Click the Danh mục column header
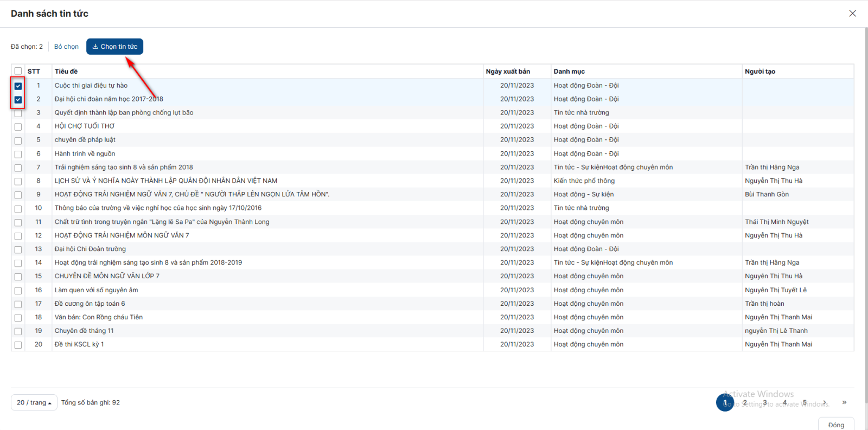This screenshot has width=868, height=430. (x=569, y=72)
